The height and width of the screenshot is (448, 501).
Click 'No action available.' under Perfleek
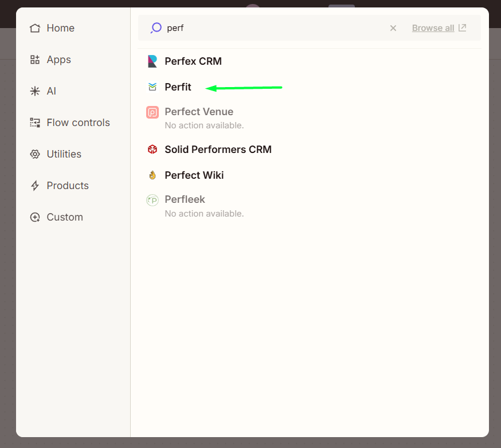pos(204,214)
